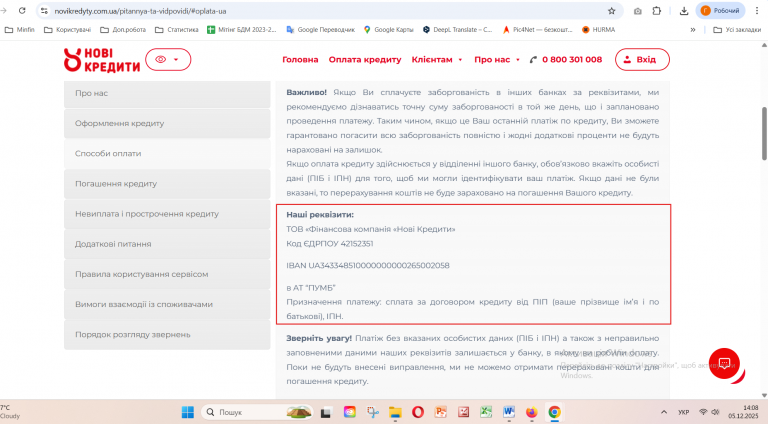Select Оформлення кредиту sidebar section
This screenshot has width=768, height=424.
(167, 123)
